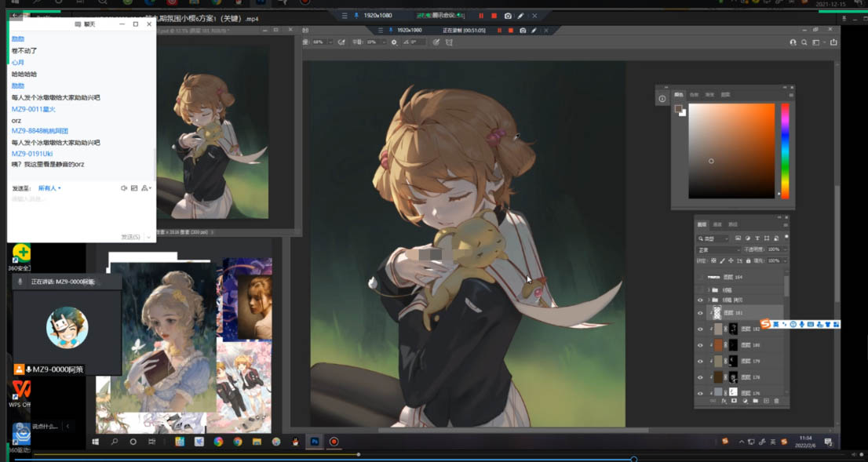Add a layer mask from panel bottom
The height and width of the screenshot is (462, 868).
pos(734,401)
